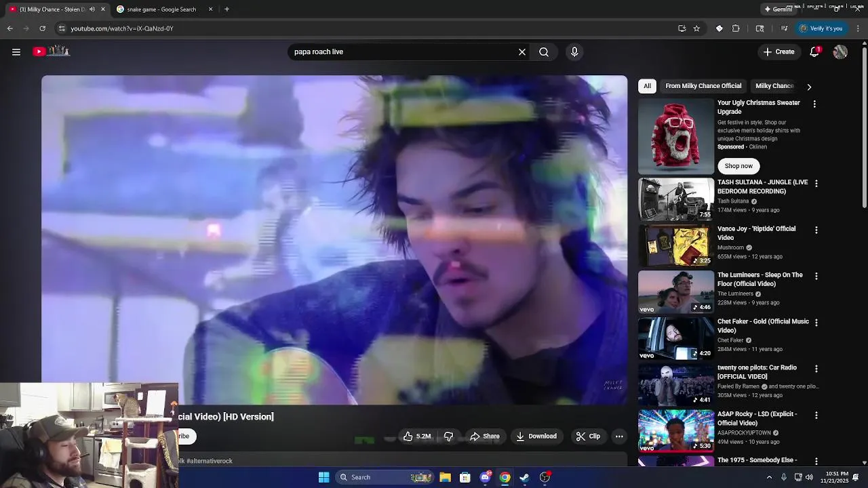Click the taskbar Search box
The width and height of the screenshot is (868, 488).
(x=384, y=477)
